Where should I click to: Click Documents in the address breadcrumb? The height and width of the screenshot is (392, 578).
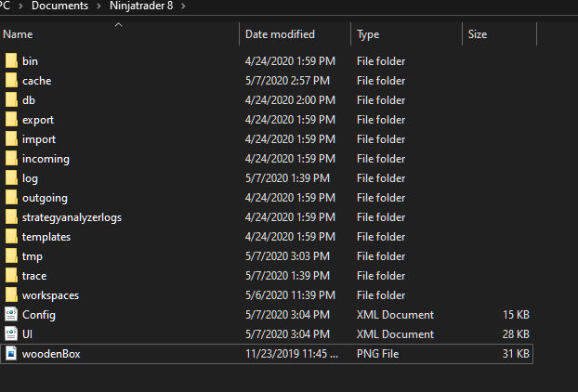(x=62, y=7)
